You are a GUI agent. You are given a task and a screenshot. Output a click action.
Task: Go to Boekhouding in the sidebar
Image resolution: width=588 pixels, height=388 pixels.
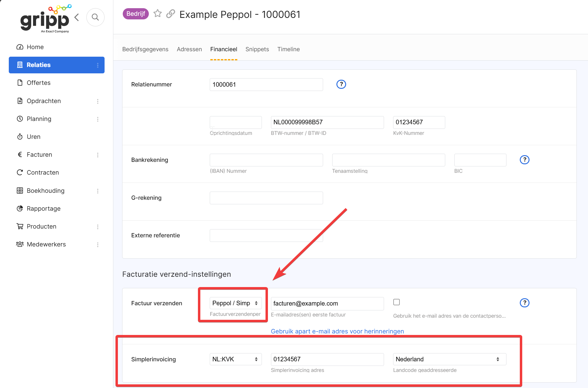[45, 191]
